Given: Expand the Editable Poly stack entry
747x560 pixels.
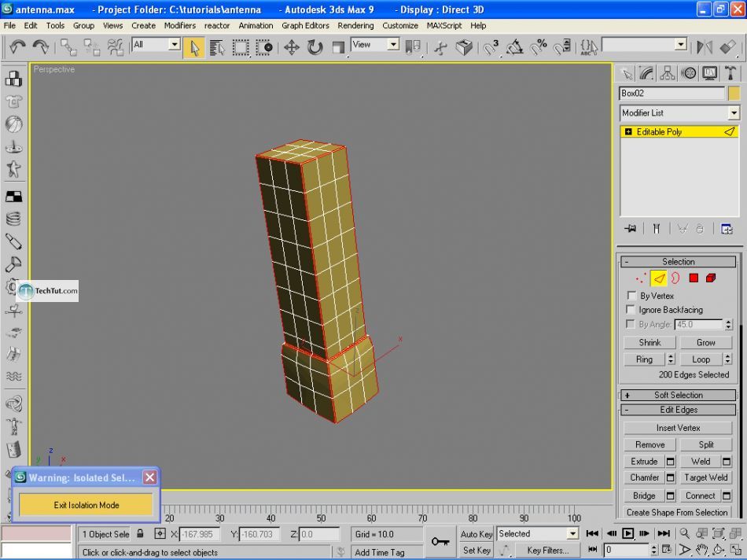Looking at the screenshot, I should [628, 132].
